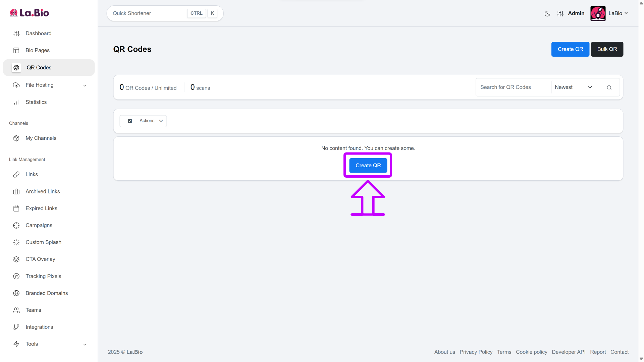Click Developer API footer link

tap(568, 352)
